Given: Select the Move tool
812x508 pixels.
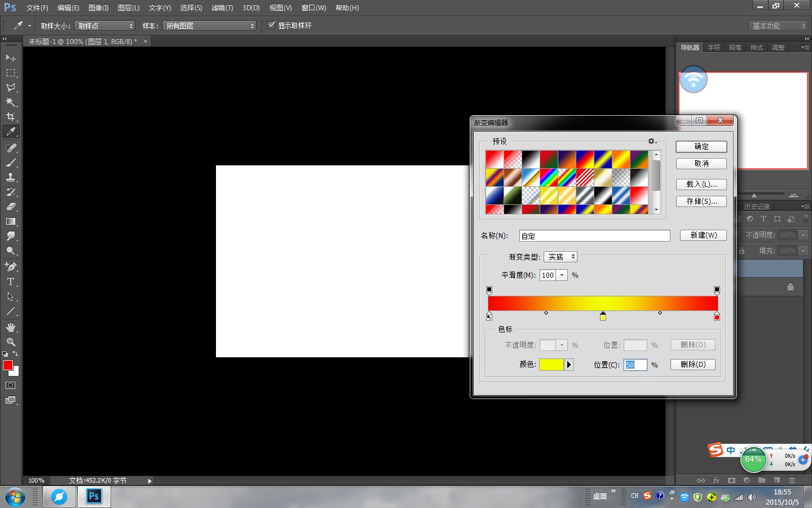Looking at the screenshot, I should 11,58.
